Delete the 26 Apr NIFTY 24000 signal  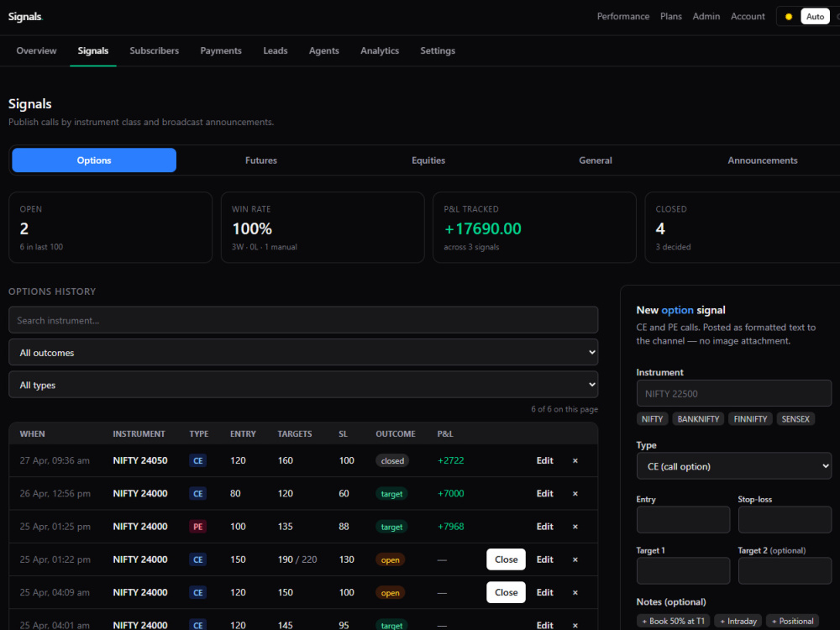[x=575, y=493]
